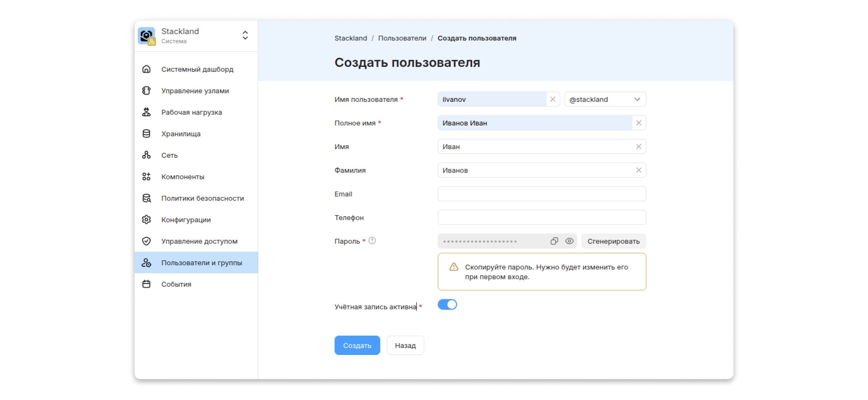Click the Создать пользователя breadcrumb text

(477, 38)
